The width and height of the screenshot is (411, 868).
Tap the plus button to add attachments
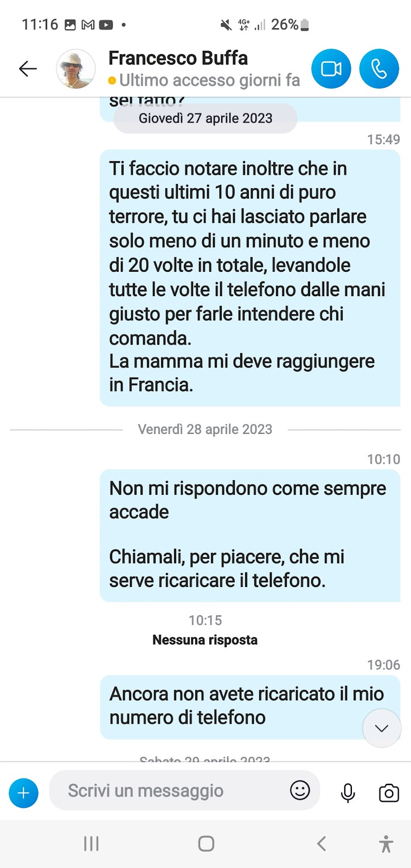coord(23,793)
